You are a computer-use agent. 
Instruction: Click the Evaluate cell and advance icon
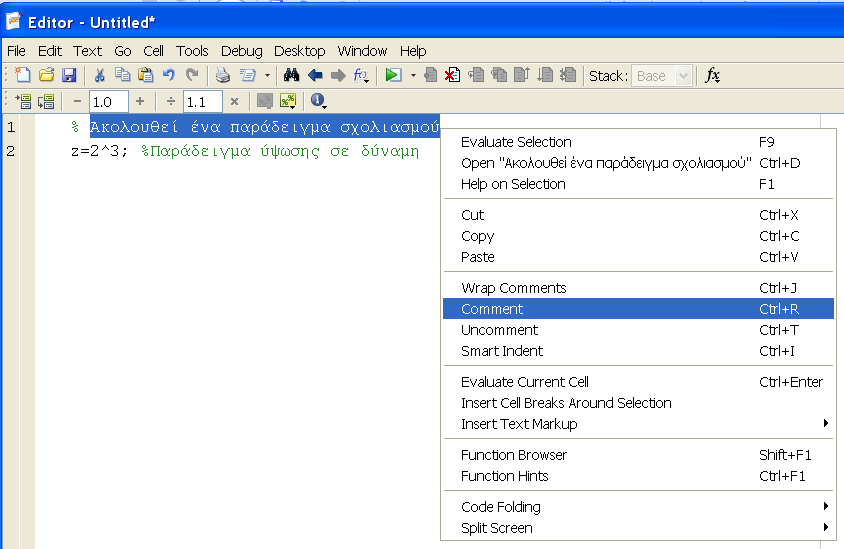click(46, 101)
